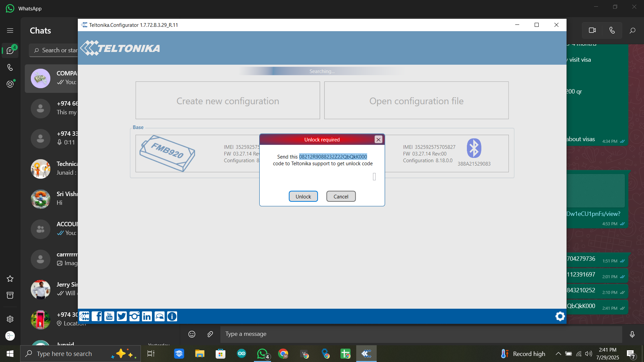Select the Bluetooth device icon
644x362 pixels.
pyautogui.click(x=474, y=148)
